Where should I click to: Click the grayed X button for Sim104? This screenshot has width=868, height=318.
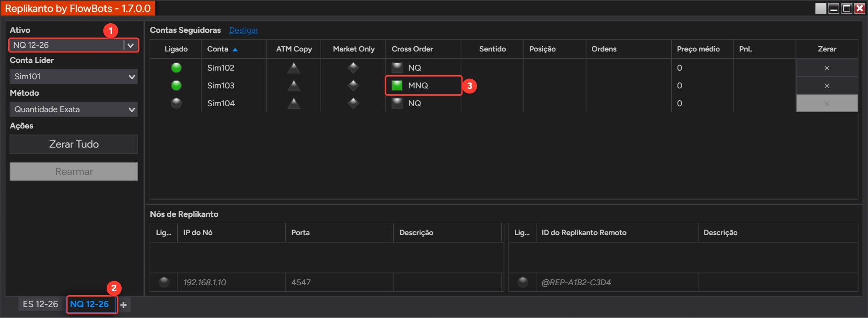(x=827, y=103)
